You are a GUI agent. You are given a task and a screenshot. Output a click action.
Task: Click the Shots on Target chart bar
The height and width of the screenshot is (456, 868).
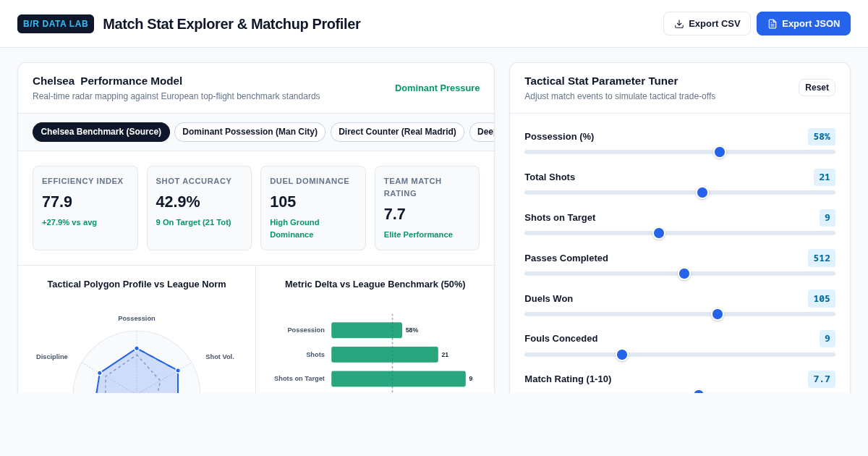399,379
